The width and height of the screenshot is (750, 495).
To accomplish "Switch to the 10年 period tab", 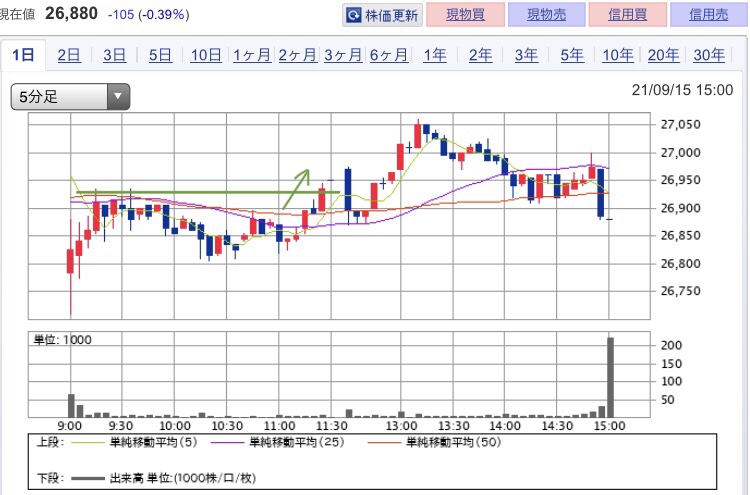I will (618, 55).
